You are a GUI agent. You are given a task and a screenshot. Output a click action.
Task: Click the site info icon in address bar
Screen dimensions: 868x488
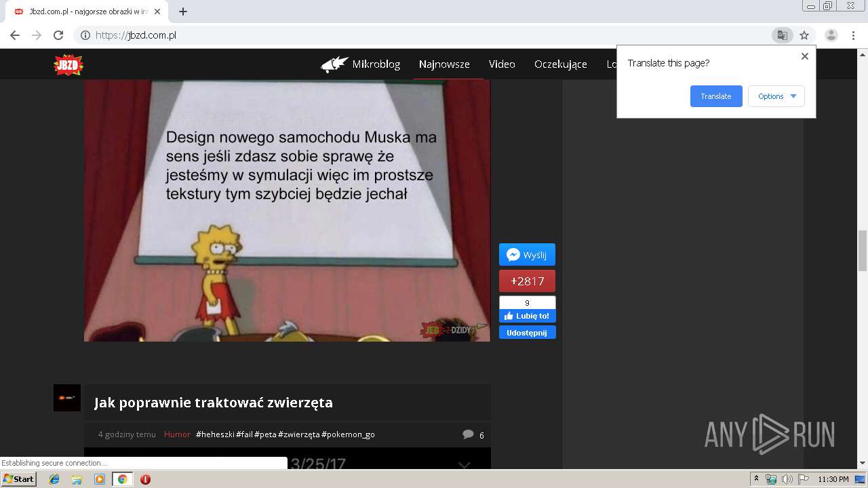point(85,35)
